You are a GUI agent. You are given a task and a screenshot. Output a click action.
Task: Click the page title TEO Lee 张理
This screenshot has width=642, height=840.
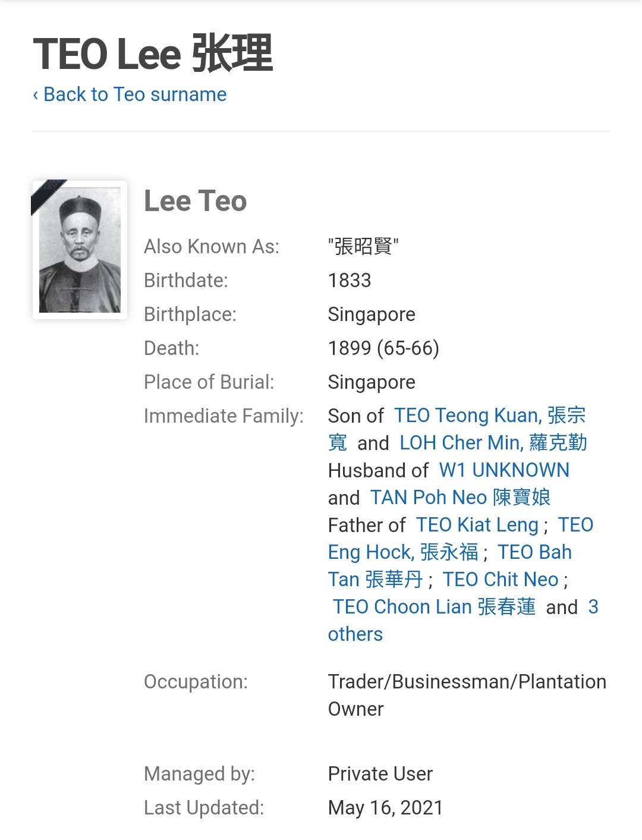pos(153,54)
